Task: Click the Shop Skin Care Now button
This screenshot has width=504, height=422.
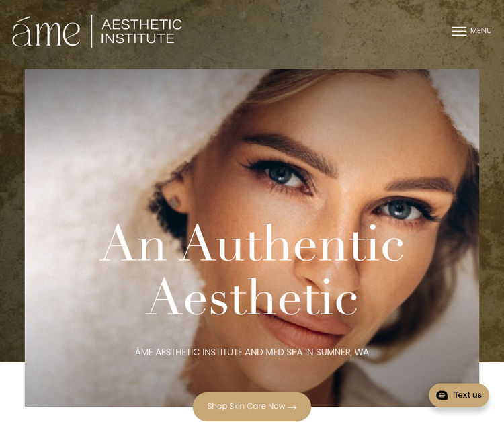Action: [252, 407]
